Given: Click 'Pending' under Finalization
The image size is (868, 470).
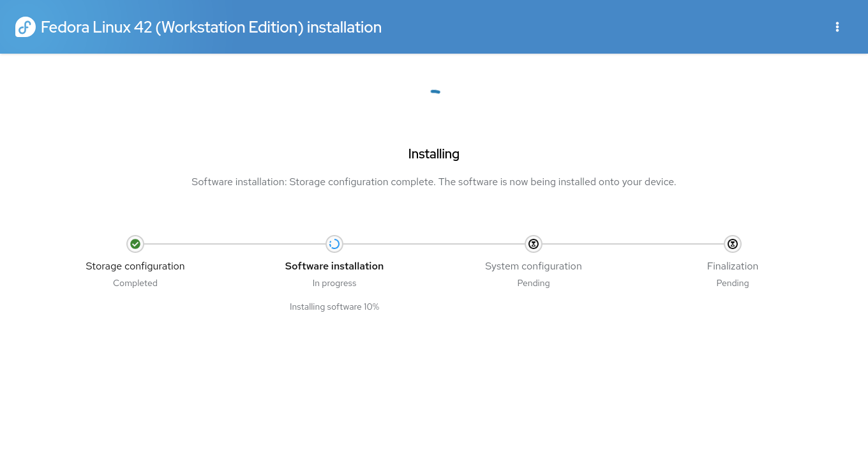Looking at the screenshot, I should click(x=733, y=284).
